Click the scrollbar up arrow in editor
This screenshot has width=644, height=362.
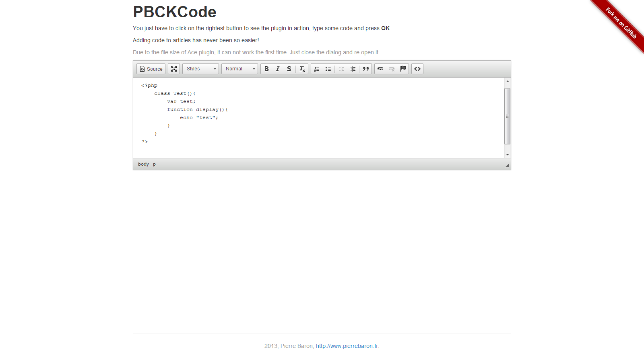click(508, 81)
